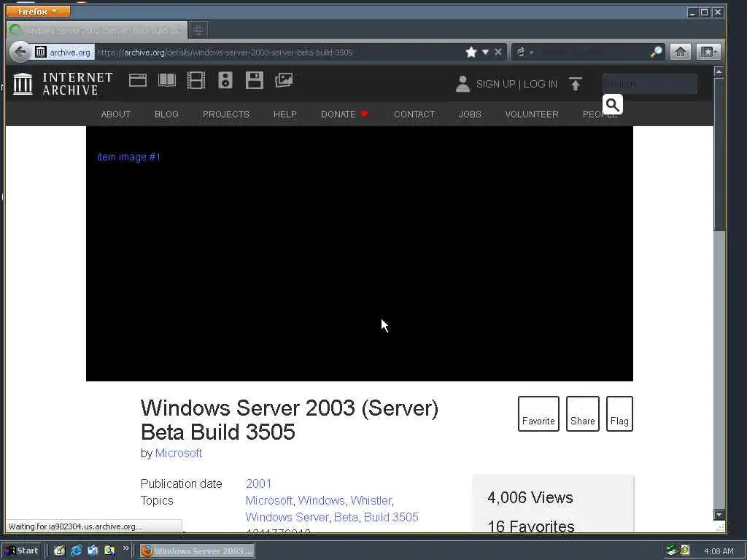Click the white magnifier search button
Viewport: 747px width, 560px height.
point(613,105)
